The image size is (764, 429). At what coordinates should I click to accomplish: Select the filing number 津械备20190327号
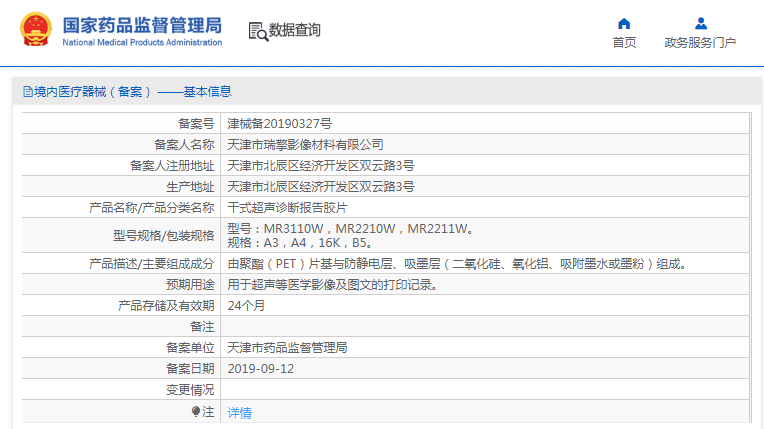(279, 124)
